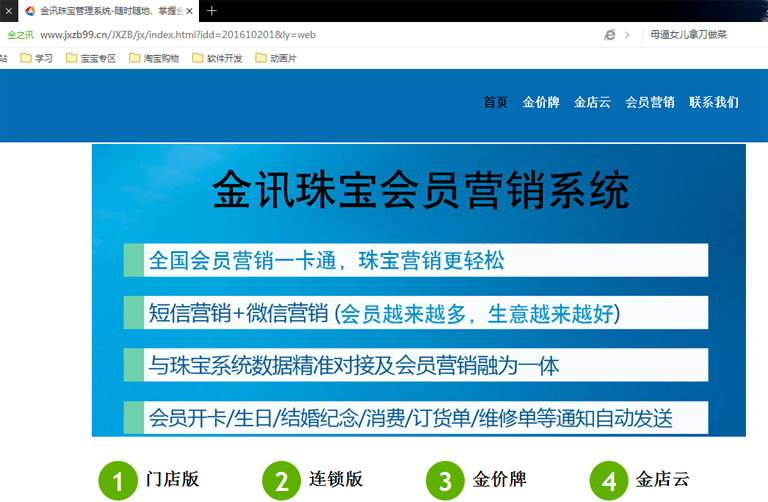
Task: Click the IE compatibility mode icon
Action: [x=609, y=34]
